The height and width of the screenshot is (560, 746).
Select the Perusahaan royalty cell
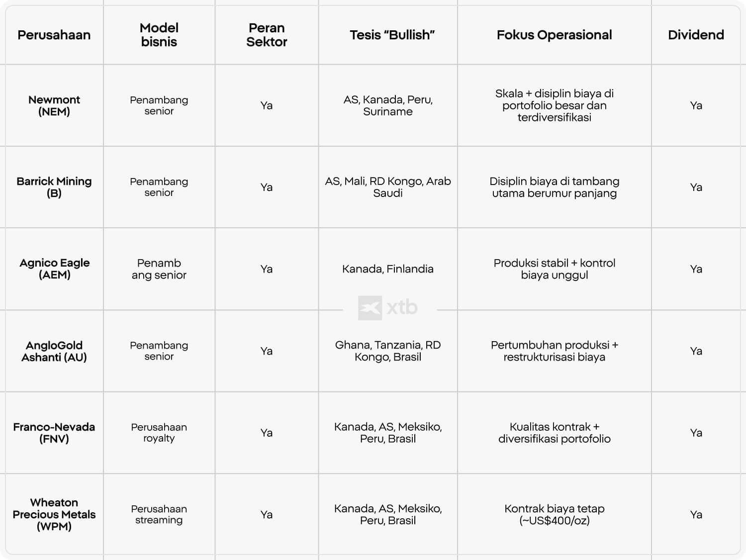(x=159, y=433)
